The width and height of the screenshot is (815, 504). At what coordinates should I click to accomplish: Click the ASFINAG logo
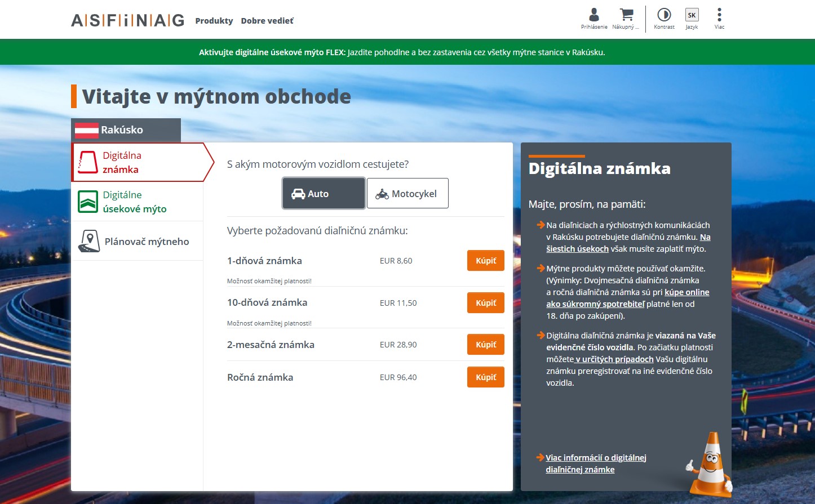coord(127,20)
